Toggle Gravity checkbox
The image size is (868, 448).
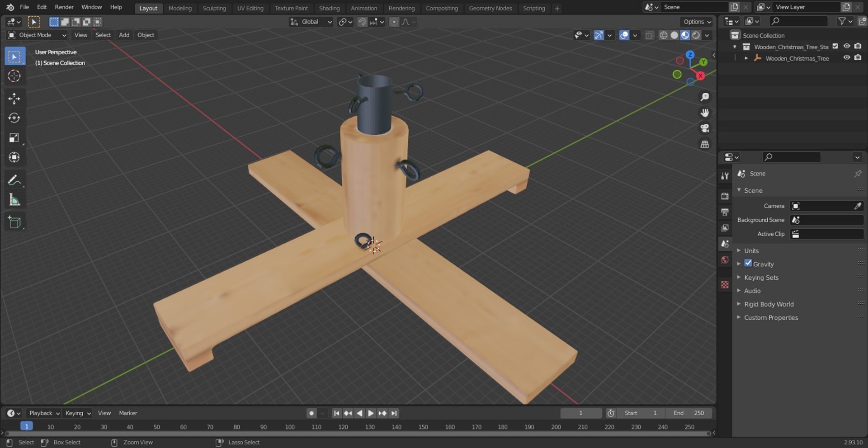tap(748, 264)
